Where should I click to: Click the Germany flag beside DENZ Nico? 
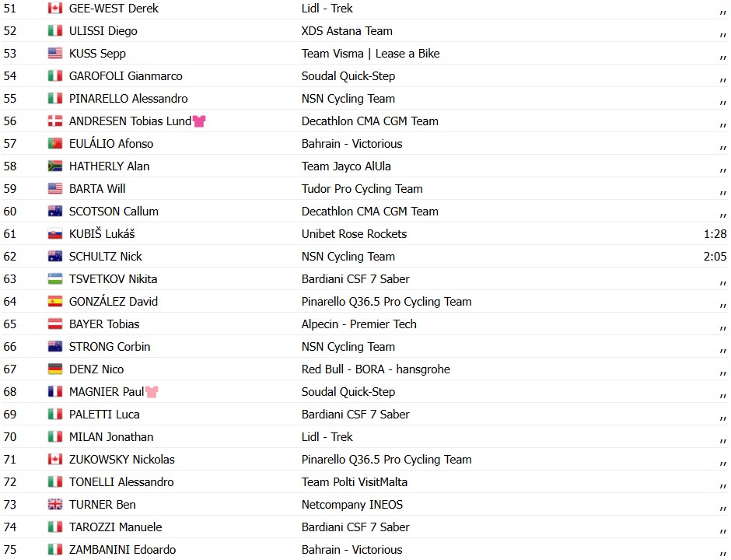(x=55, y=369)
